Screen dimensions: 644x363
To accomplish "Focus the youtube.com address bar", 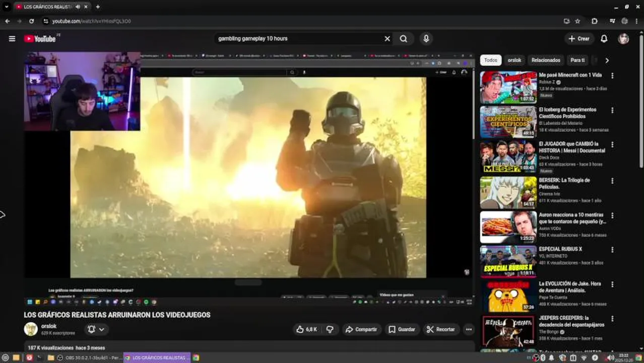I will (x=302, y=21).
